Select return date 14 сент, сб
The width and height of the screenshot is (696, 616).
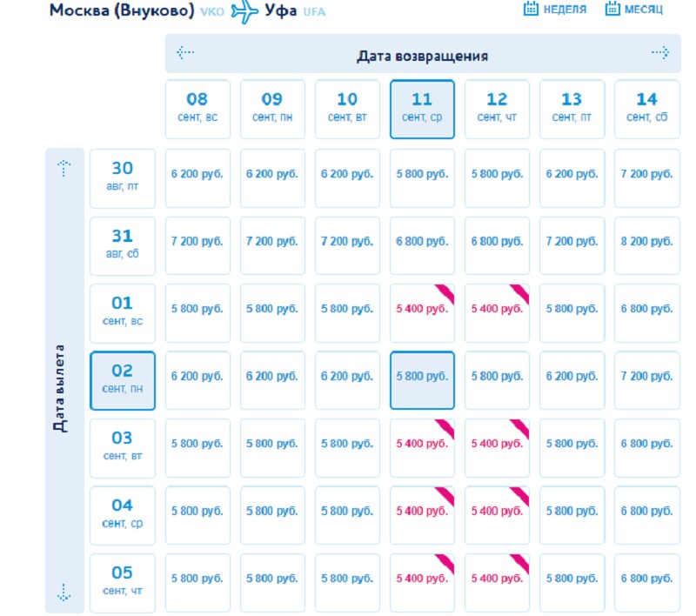pyautogui.click(x=646, y=109)
